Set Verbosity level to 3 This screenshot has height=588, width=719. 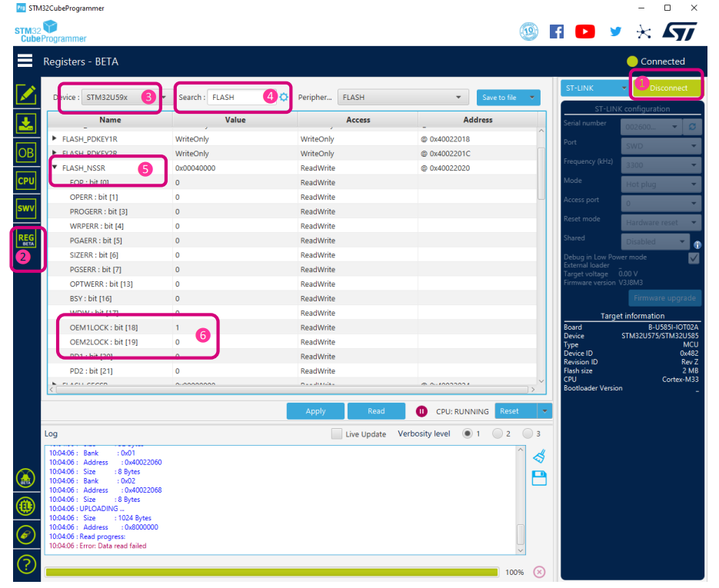tap(528, 433)
